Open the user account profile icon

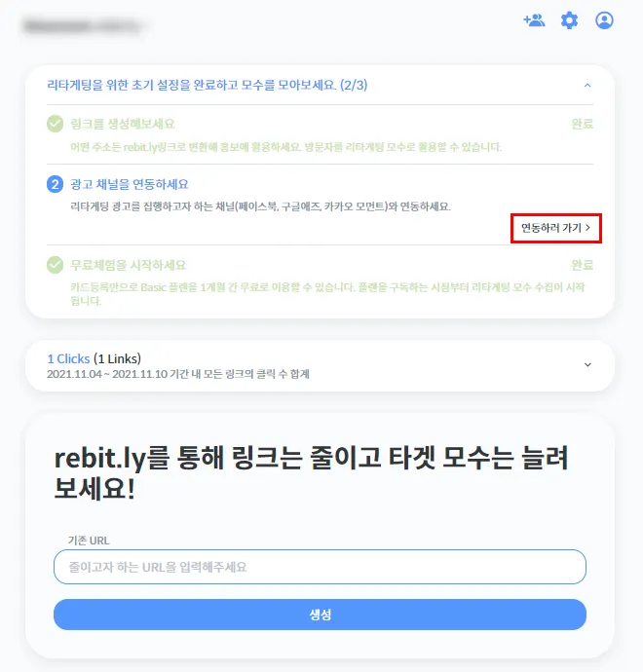point(604,20)
